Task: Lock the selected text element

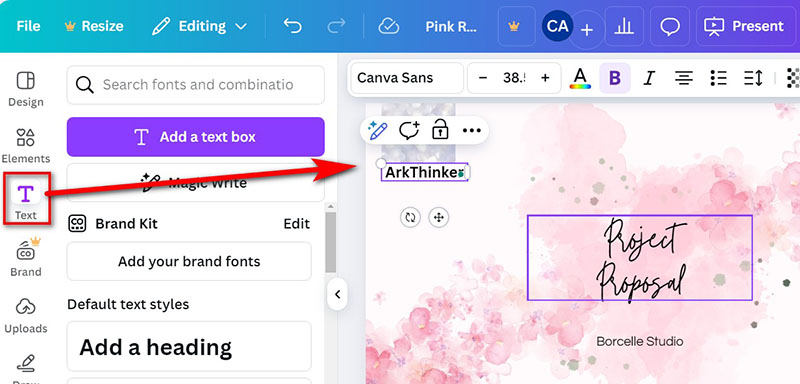Action: 440,131
